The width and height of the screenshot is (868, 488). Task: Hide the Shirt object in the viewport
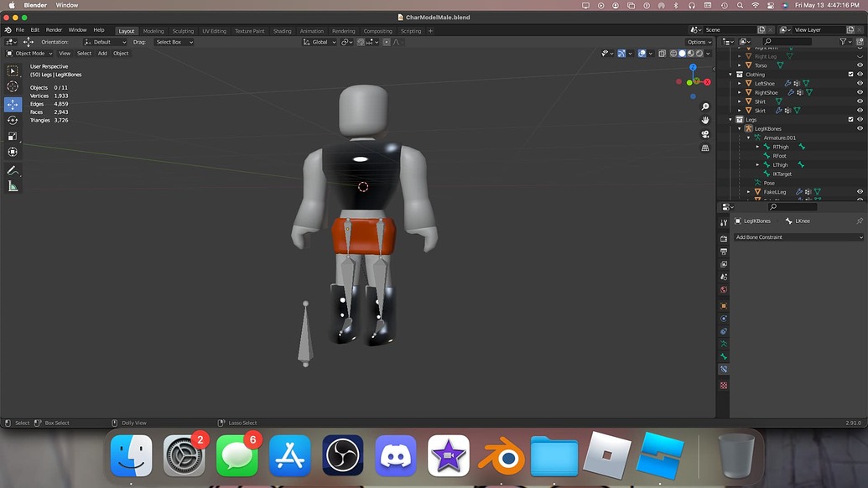pos(859,101)
